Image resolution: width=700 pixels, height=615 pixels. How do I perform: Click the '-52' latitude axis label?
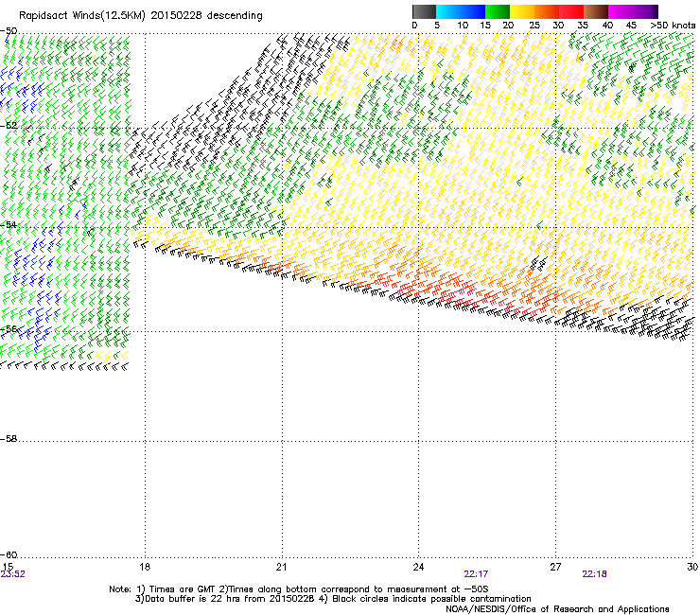click(9, 126)
